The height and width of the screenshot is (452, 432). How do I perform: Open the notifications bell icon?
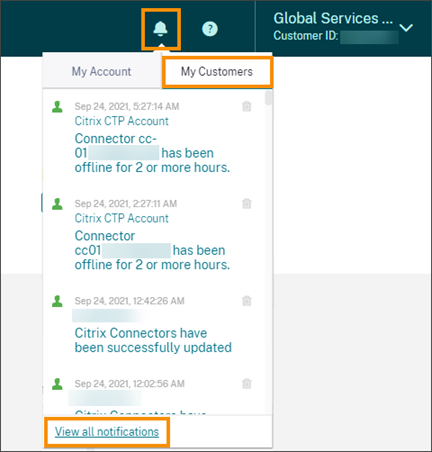[x=160, y=29]
